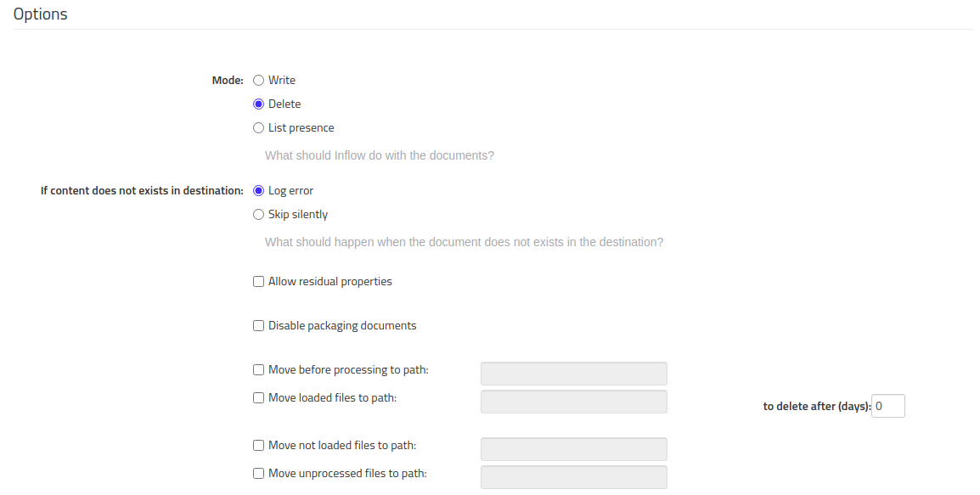The image size is (980, 495).
Task: Click the Move unprocessed files path field
Action: 573,476
